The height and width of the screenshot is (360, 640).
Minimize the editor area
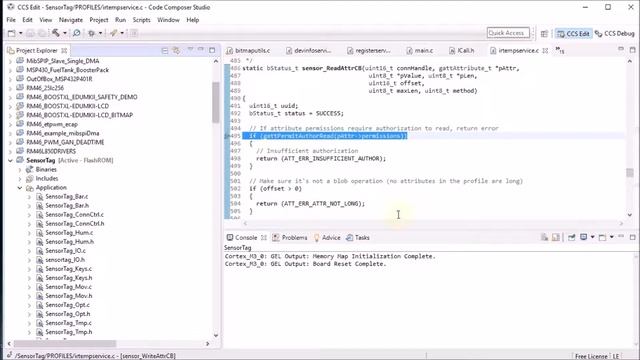tap(621, 50)
